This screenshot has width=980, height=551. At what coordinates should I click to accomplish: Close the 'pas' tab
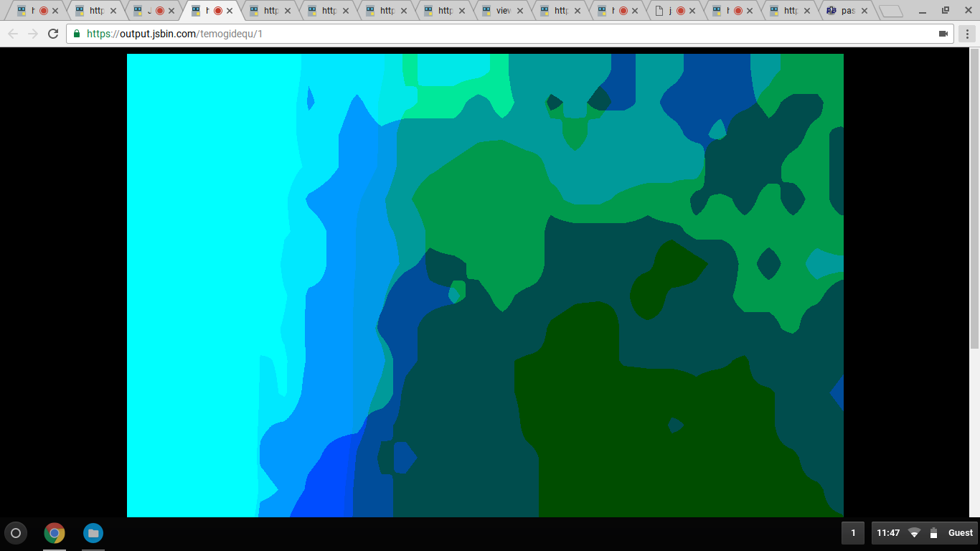864,11
